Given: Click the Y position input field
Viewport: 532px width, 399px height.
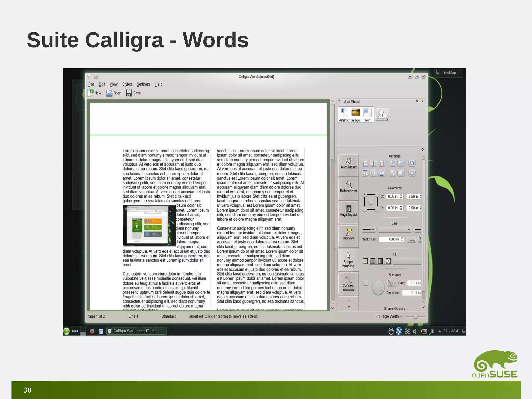Looking at the screenshot, I should [x=395, y=208].
